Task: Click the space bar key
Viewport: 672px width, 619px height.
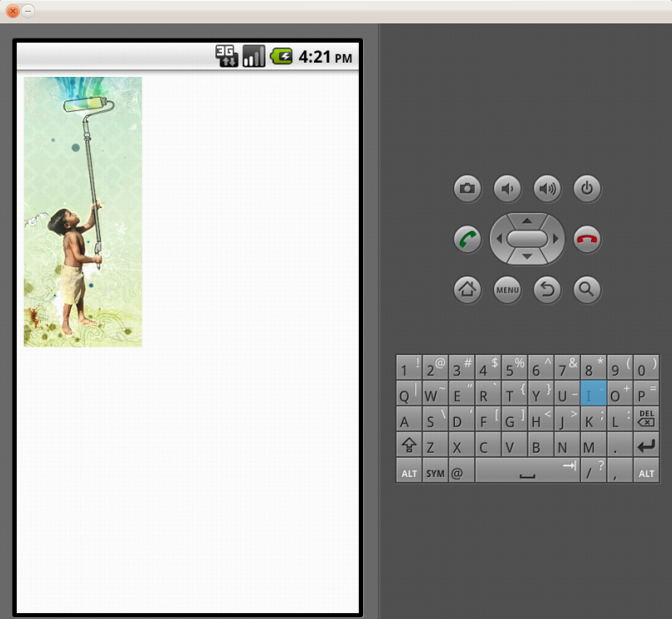Action: click(x=528, y=470)
